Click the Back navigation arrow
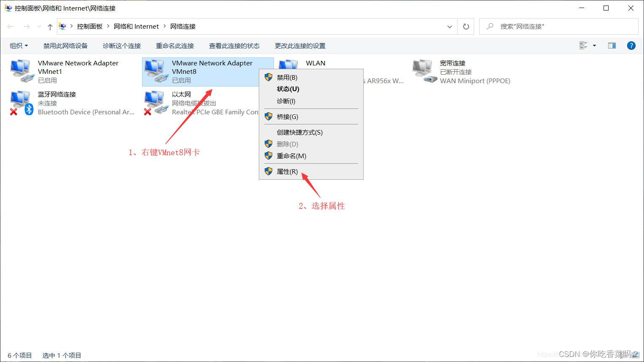 click(11, 27)
